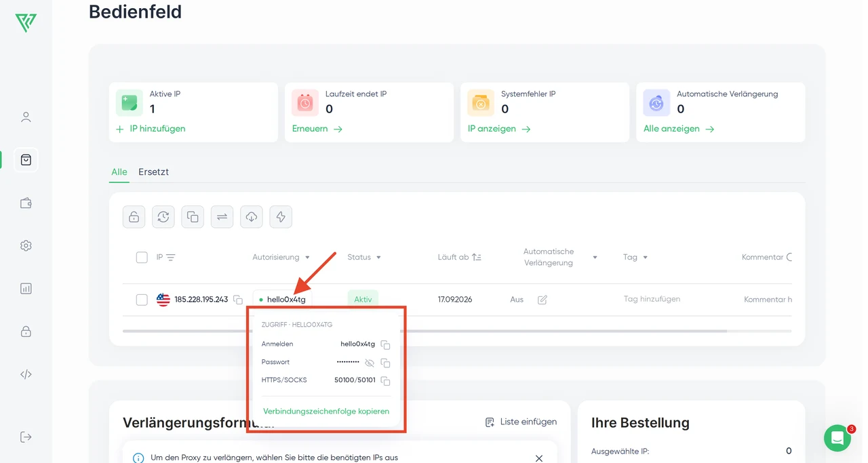Click the unlock toolbar icon
This screenshot has width=868, height=463.
[134, 217]
